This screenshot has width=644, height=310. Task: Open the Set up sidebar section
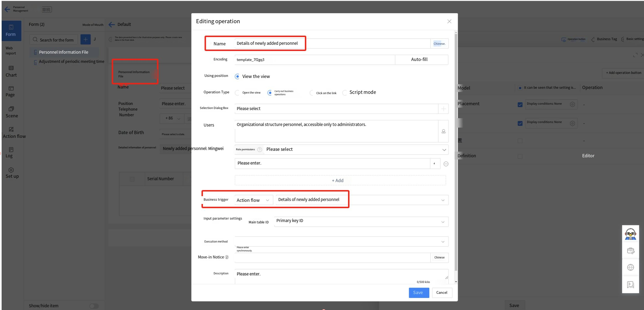coord(12,173)
